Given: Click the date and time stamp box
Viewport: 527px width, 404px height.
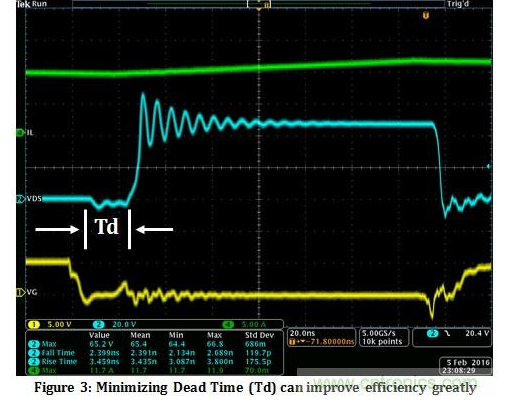Looking at the screenshot, I should tap(465, 366).
